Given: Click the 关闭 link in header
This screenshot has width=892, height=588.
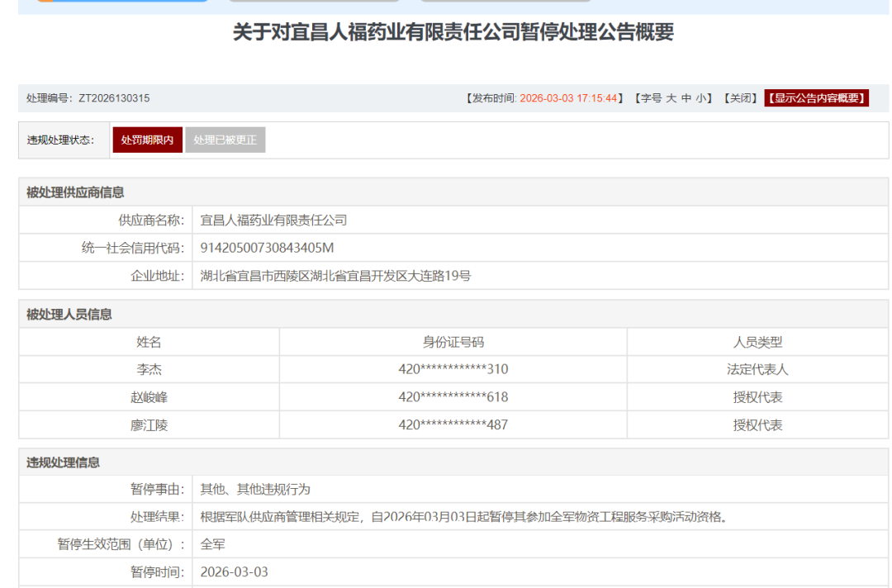Looking at the screenshot, I should [x=740, y=98].
